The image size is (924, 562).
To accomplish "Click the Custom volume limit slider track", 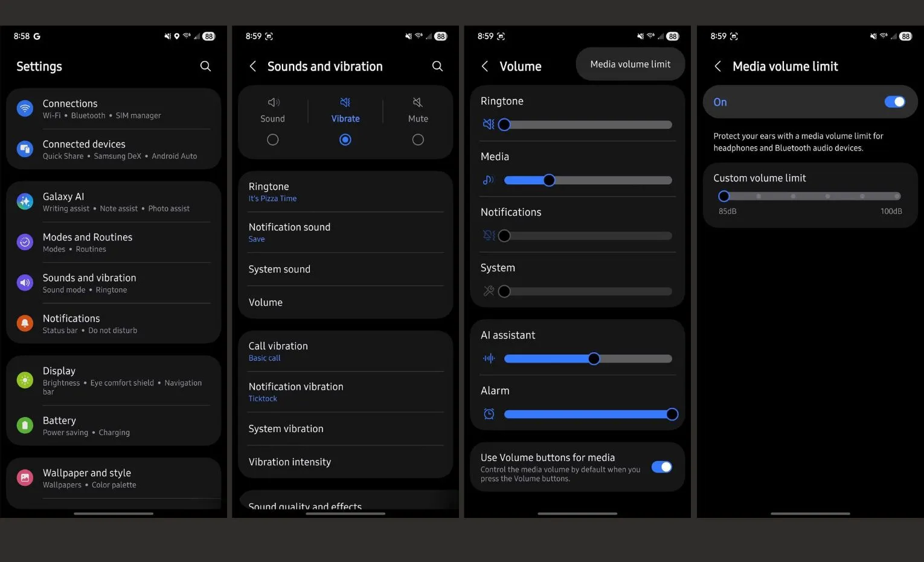I will click(810, 196).
